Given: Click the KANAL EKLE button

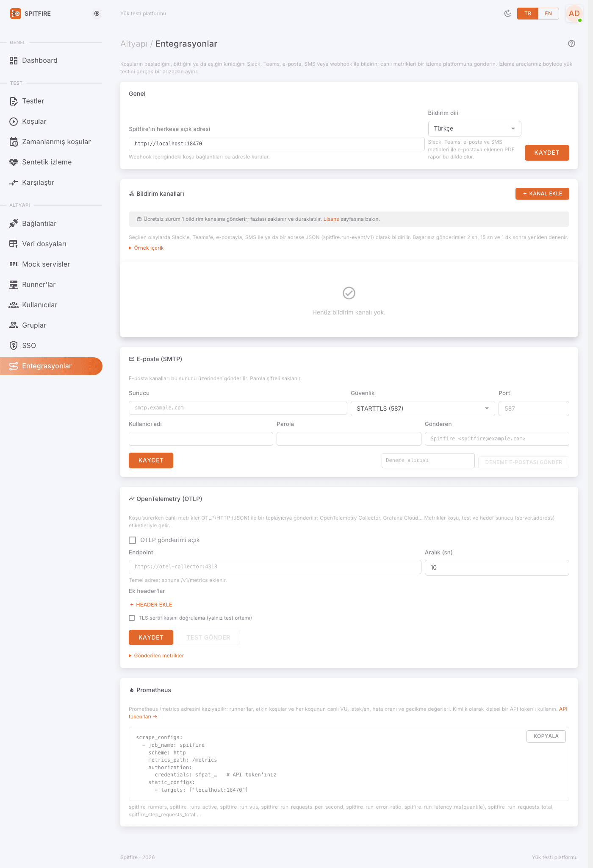Looking at the screenshot, I should point(542,194).
